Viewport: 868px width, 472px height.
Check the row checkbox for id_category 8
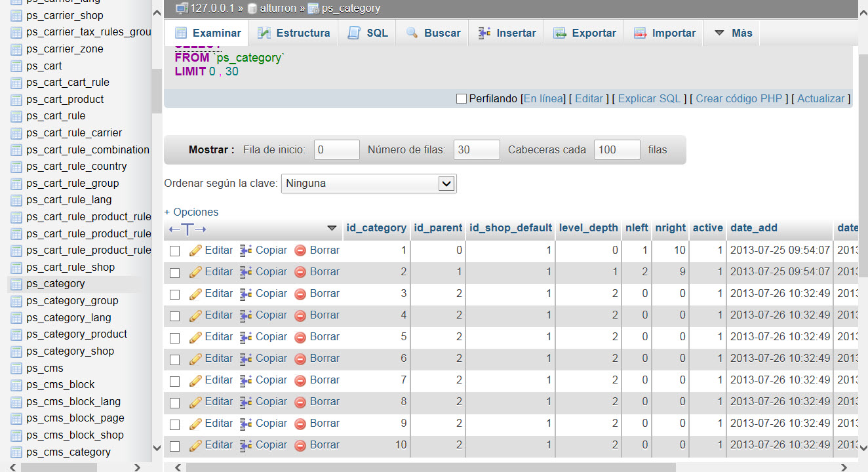pyautogui.click(x=174, y=403)
